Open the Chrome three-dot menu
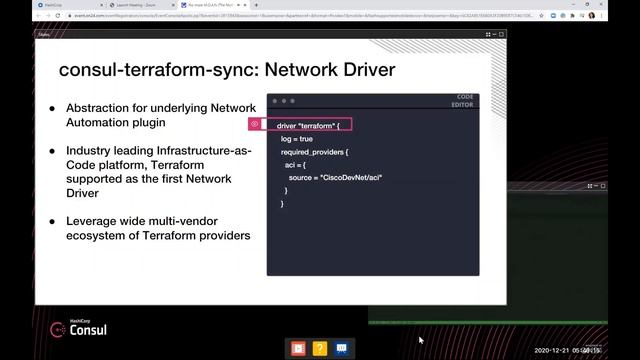 coord(602,16)
